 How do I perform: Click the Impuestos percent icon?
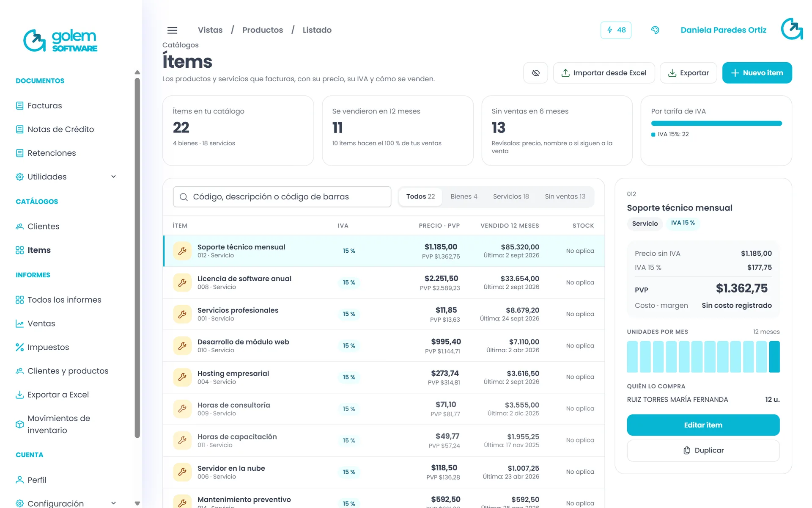point(19,347)
